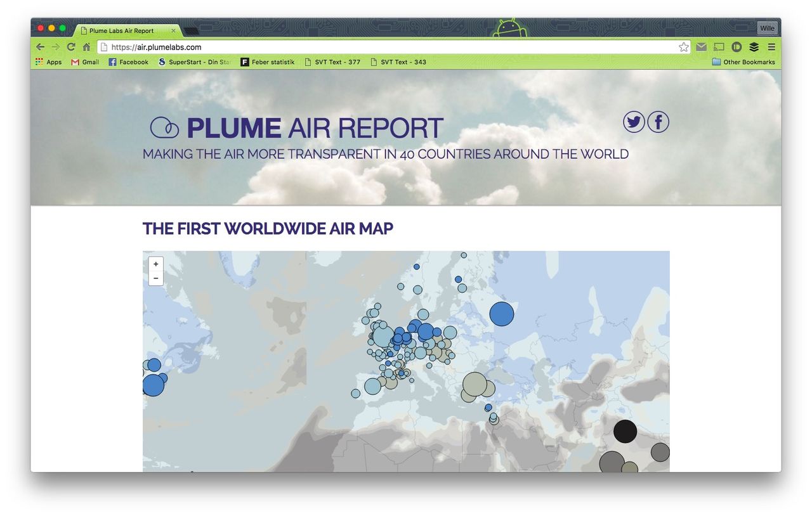Reload the Plume Air Report page
This screenshot has width=812, height=516.
(71, 47)
